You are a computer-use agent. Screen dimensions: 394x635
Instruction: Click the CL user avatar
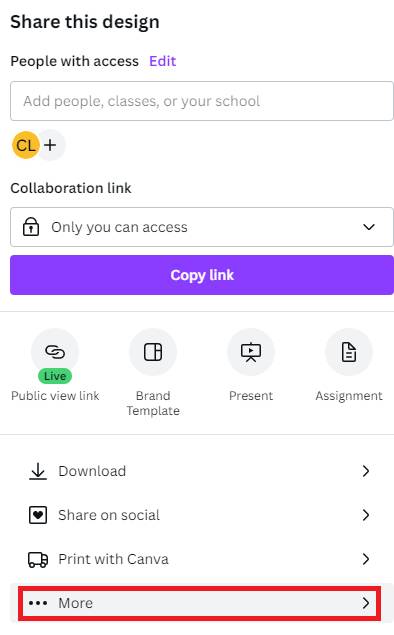point(26,145)
